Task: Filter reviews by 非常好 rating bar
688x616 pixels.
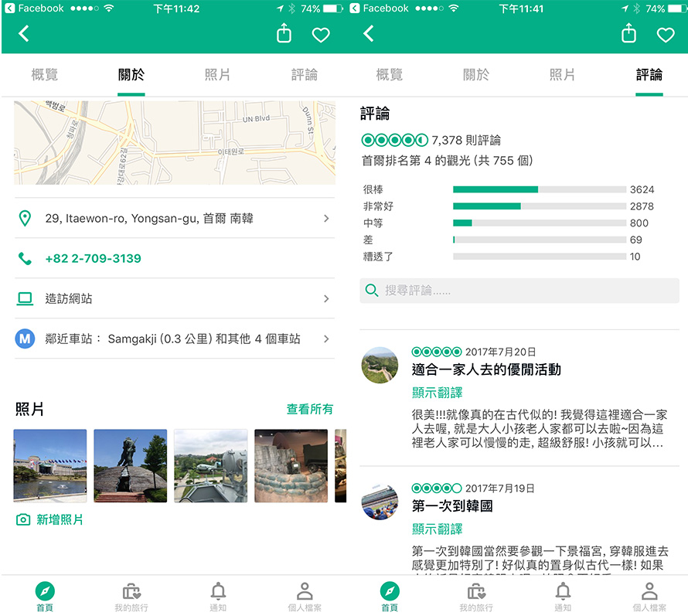Action: [x=540, y=206]
